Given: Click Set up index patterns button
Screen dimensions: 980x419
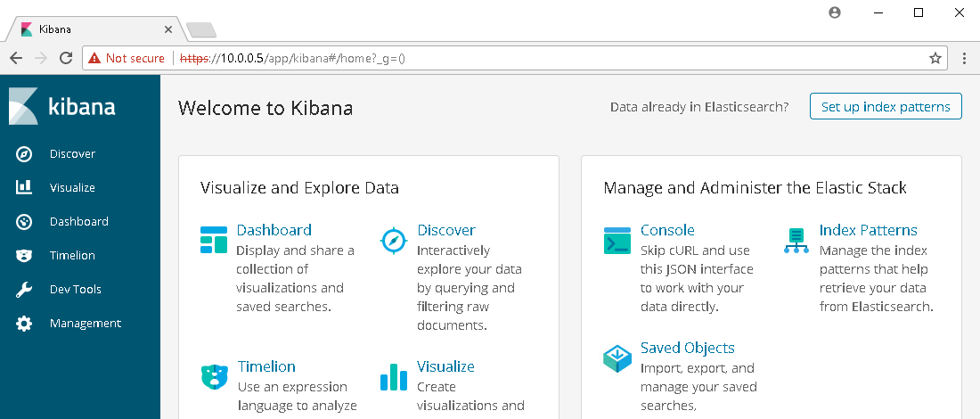Looking at the screenshot, I should point(886,106).
